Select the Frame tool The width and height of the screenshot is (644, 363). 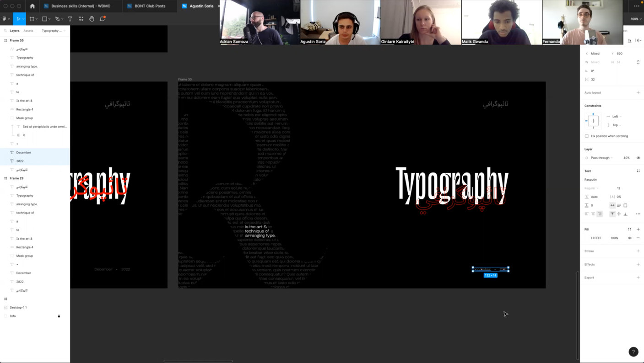32,19
